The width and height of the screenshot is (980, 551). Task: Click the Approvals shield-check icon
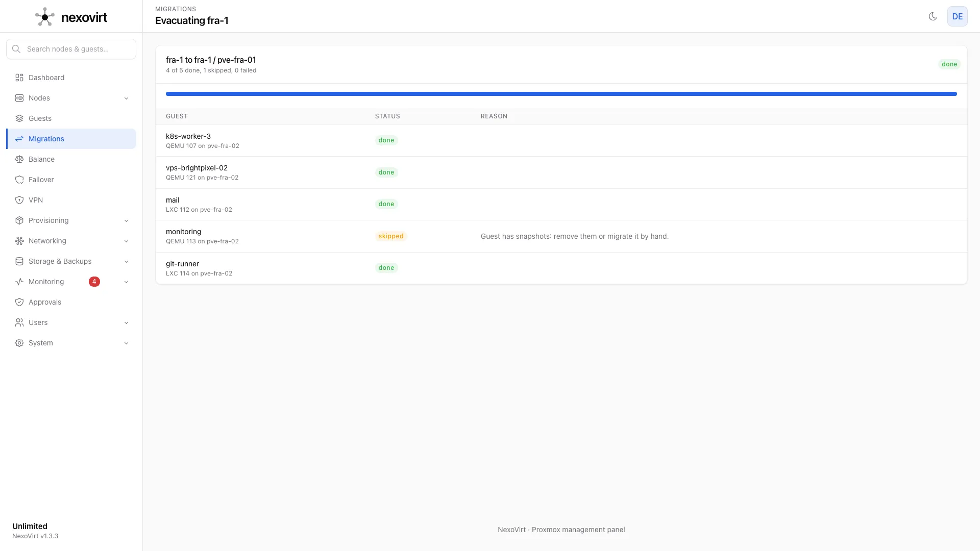point(19,302)
